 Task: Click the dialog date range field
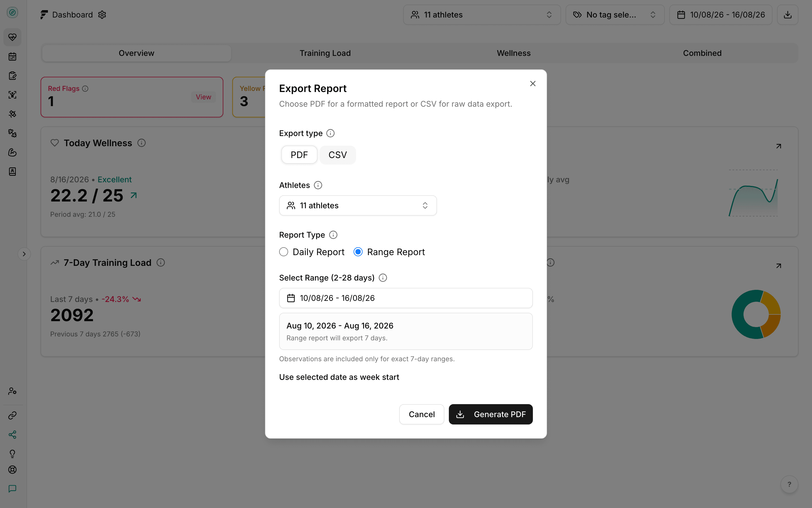(x=406, y=298)
